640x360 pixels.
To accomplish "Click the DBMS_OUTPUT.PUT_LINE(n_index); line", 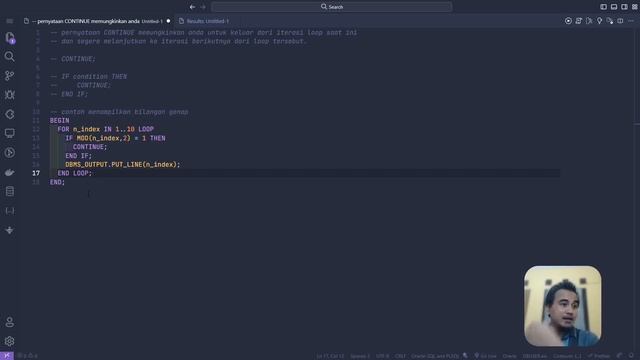I will click(x=123, y=164).
